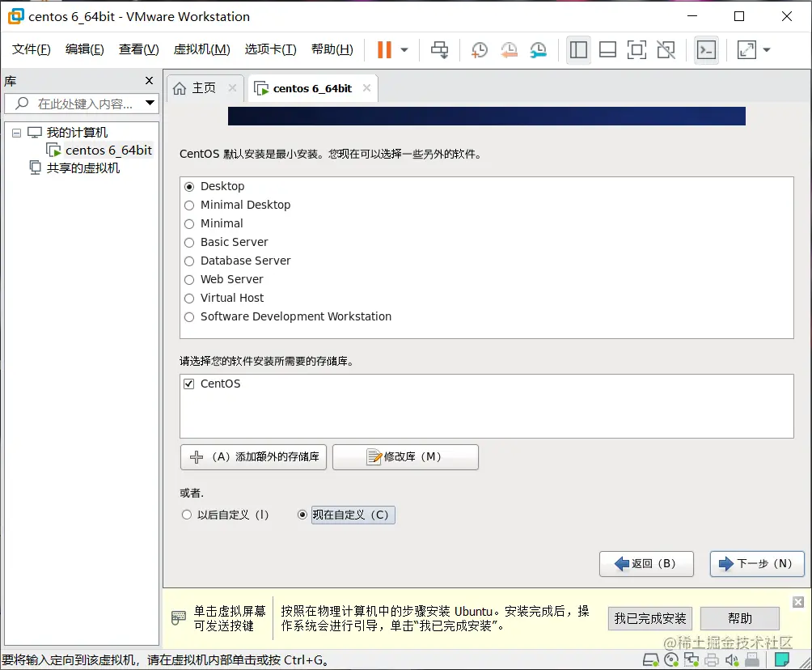812x670 pixels.
Task: Open the 选项卡(T) menu
Action: 270,49
